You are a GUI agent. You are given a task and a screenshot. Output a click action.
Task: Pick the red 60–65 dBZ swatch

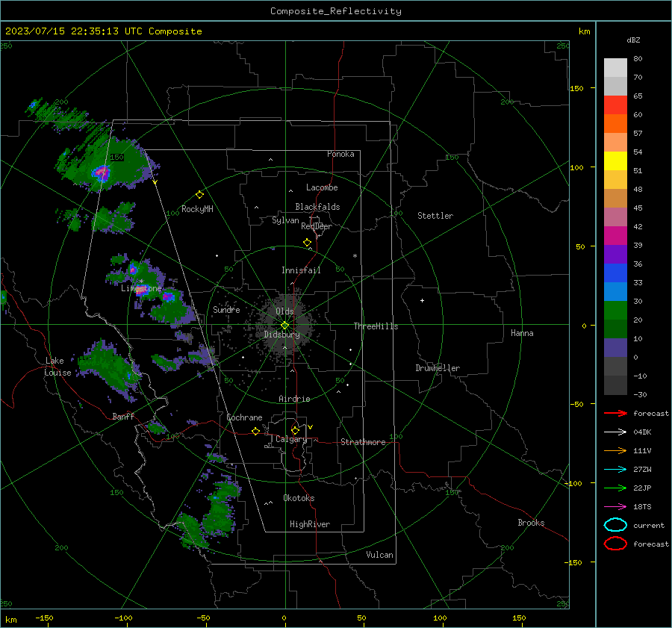[x=615, y=105]
